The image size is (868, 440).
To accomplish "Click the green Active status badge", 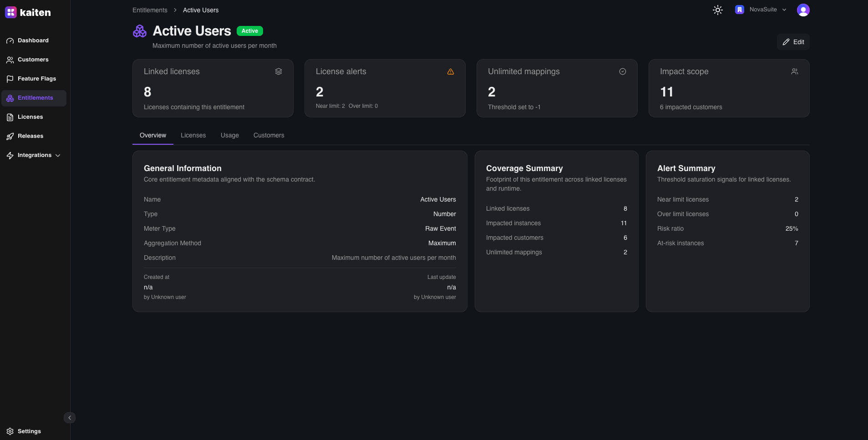I will (249, 31).
